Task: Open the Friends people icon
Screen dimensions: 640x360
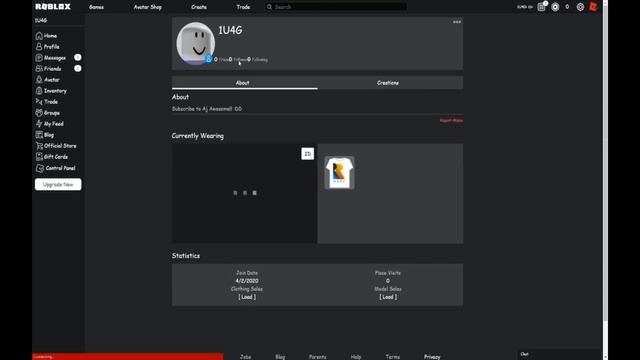Action: pos(39,69)
